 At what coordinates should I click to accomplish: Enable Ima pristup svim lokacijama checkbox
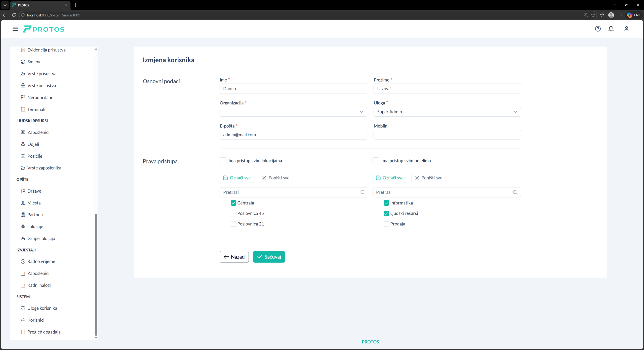pyautogui.click(x=223, y=161)
